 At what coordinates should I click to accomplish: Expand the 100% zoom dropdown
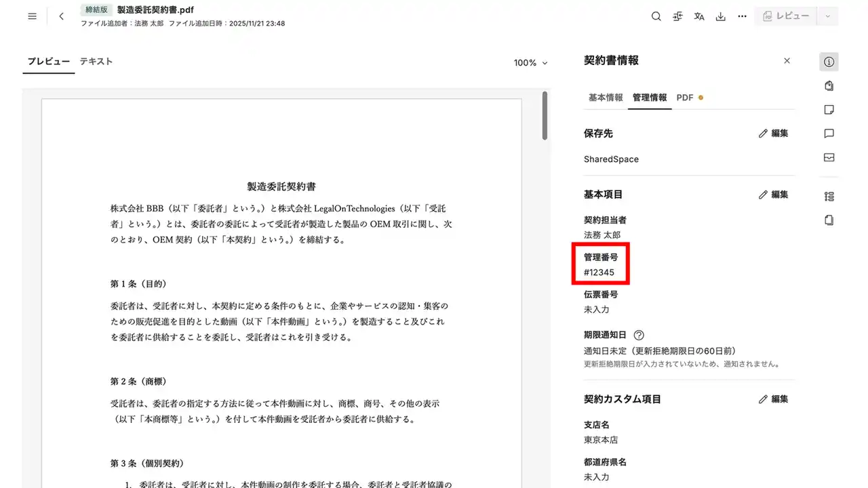point(530,63)
